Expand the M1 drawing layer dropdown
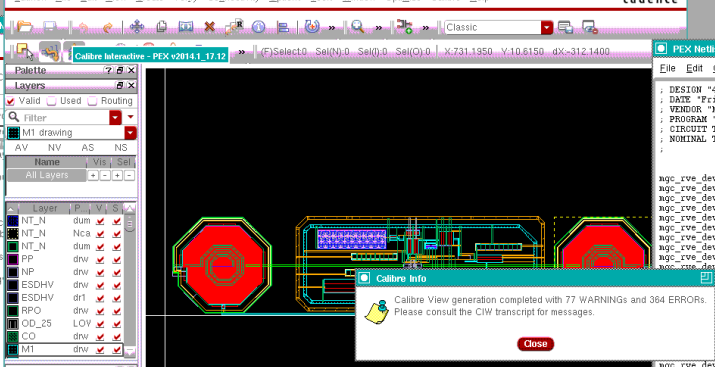716x368 pixels. click(x=131, y=133)
